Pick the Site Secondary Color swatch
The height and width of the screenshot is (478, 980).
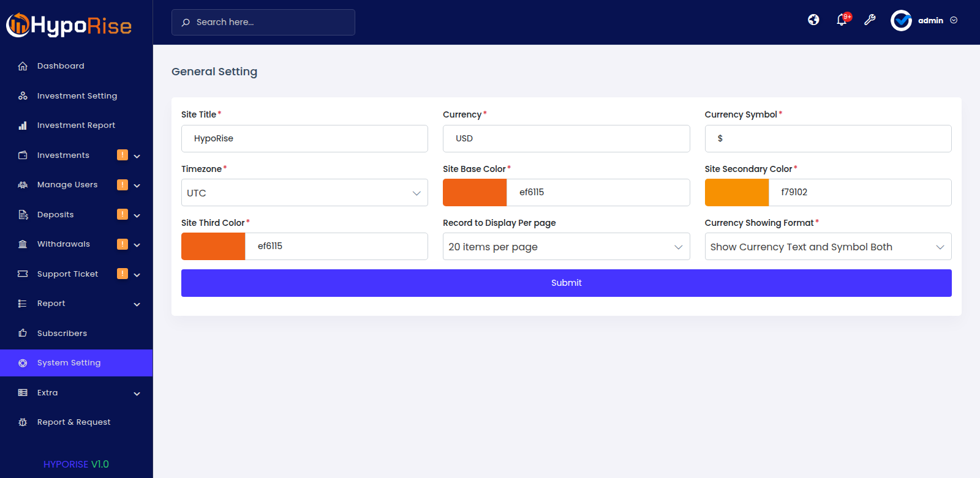737,192
